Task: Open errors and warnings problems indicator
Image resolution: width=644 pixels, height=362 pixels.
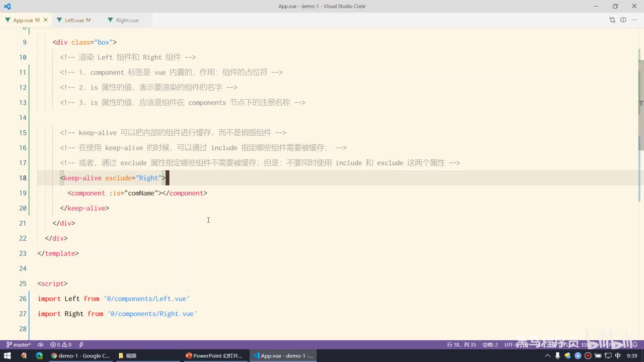Action: [x=61, y=345]
